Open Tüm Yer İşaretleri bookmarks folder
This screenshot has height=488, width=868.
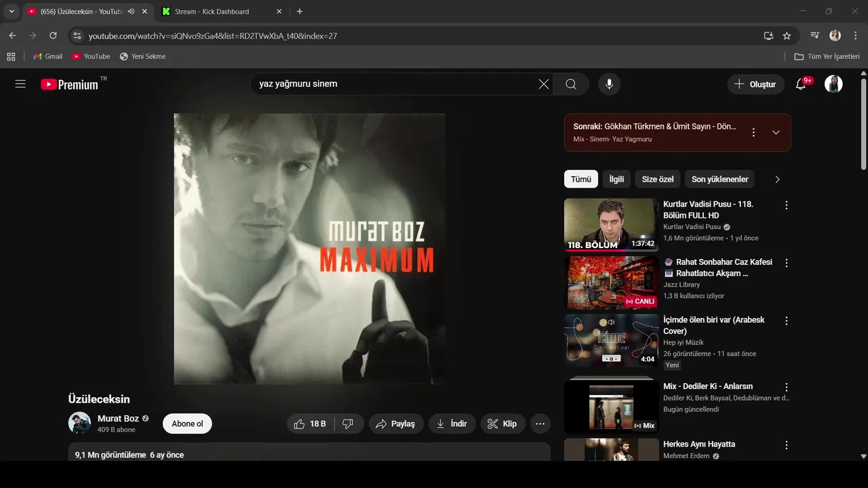(x=827, y=56)
